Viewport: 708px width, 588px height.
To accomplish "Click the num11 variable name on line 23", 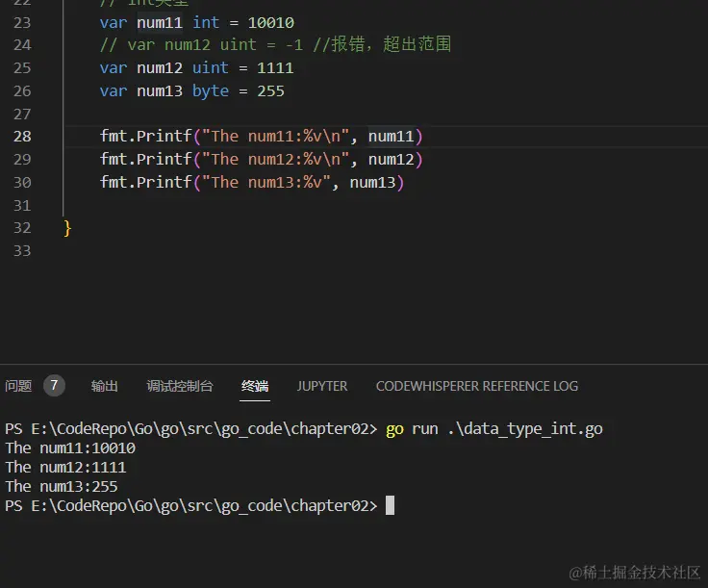I will click(160, 22).
